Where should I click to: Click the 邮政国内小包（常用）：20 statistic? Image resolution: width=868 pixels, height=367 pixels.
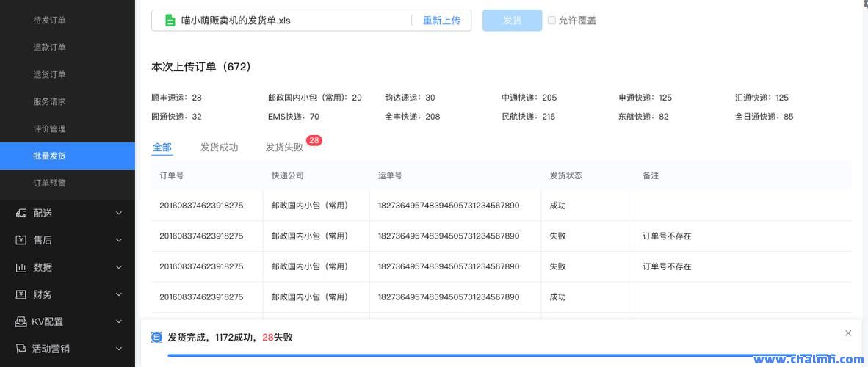[x=315, y=98]
